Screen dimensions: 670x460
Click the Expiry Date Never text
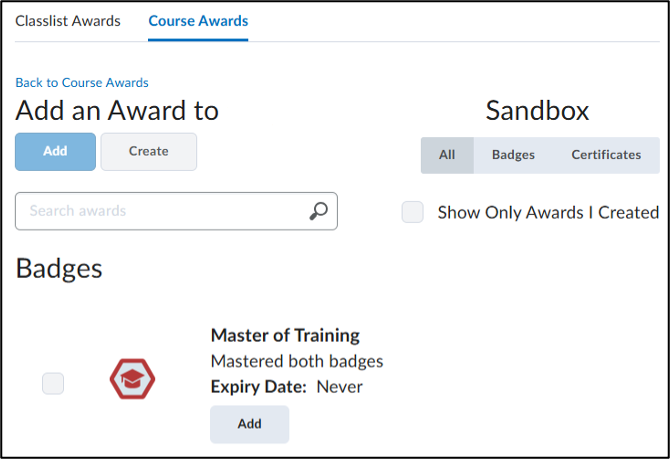pyautogui.click(x=287, y=386)
